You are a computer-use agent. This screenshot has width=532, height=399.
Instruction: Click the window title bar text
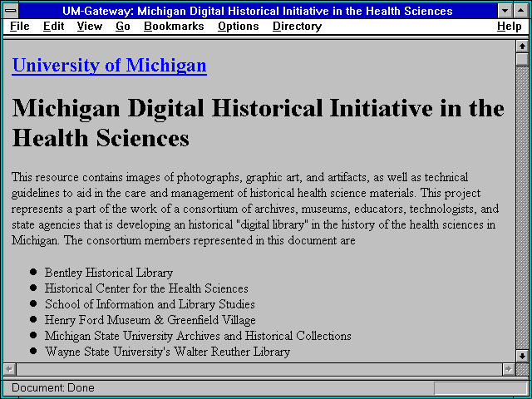point(258,11)
